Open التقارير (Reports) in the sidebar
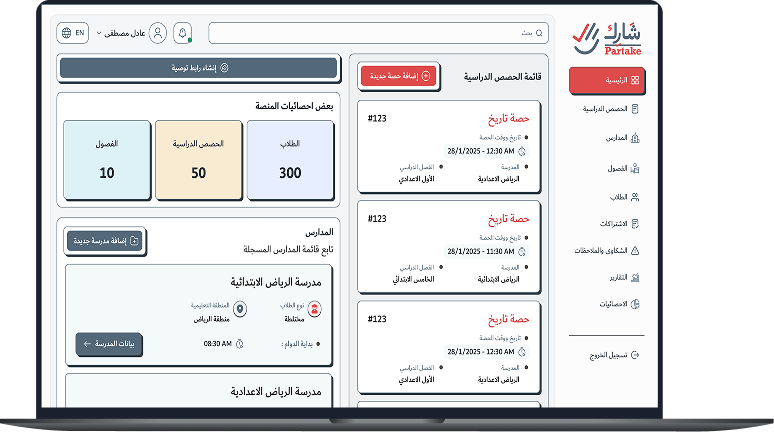Image resolution: width=774 pixels, height=432 pixels. click(x=616, y=277)
